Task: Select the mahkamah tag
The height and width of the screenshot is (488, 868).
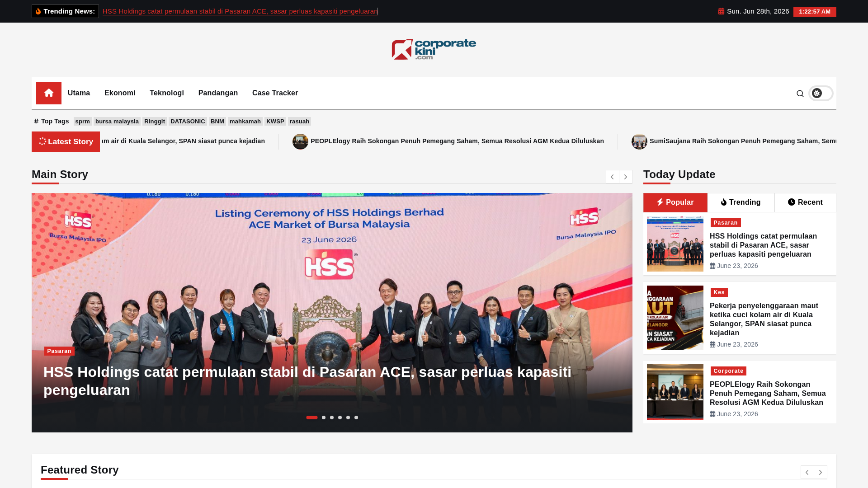Action: (245, 122)
